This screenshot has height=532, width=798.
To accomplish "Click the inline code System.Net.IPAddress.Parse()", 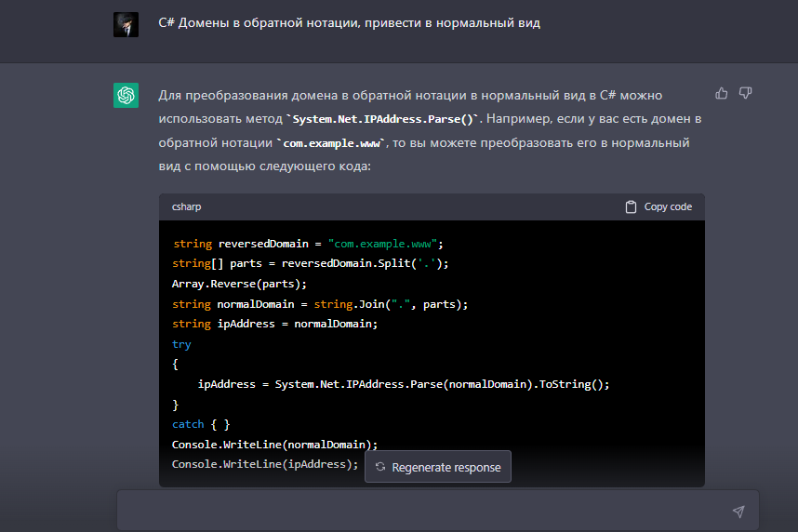I will pos(384,120).
